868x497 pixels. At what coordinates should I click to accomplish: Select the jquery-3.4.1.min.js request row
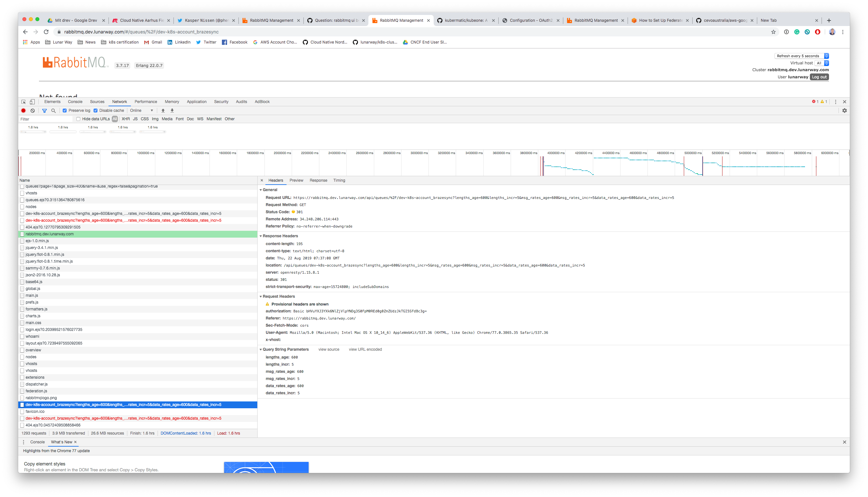click(x=138, y=248)
